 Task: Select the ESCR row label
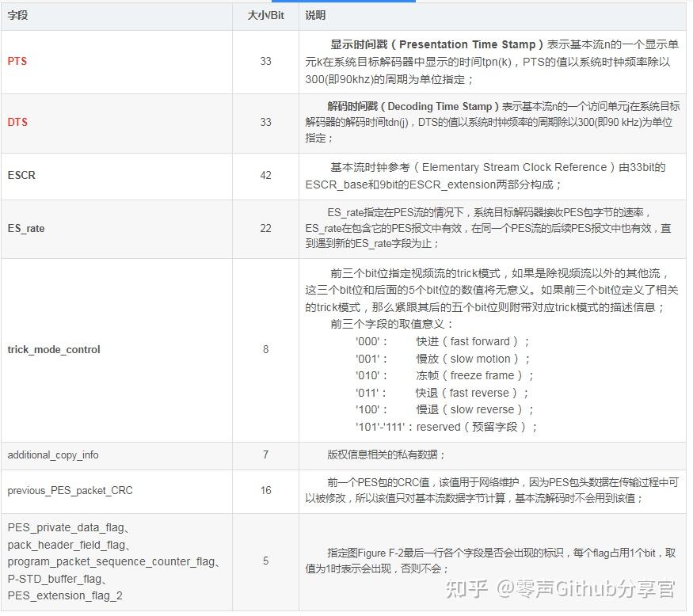[x=21, y=176]
